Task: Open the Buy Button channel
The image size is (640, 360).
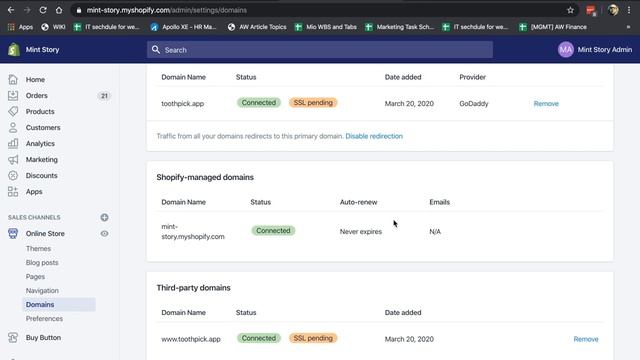Action: [43, 338]
